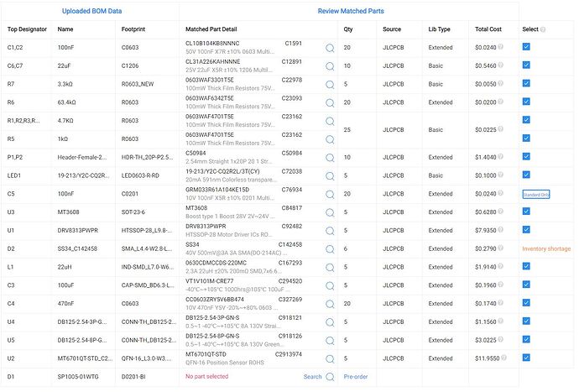579x392 pixels.
Task: Click magnifier for U2 MT6701QT-STD row
Action: [330, 358]
